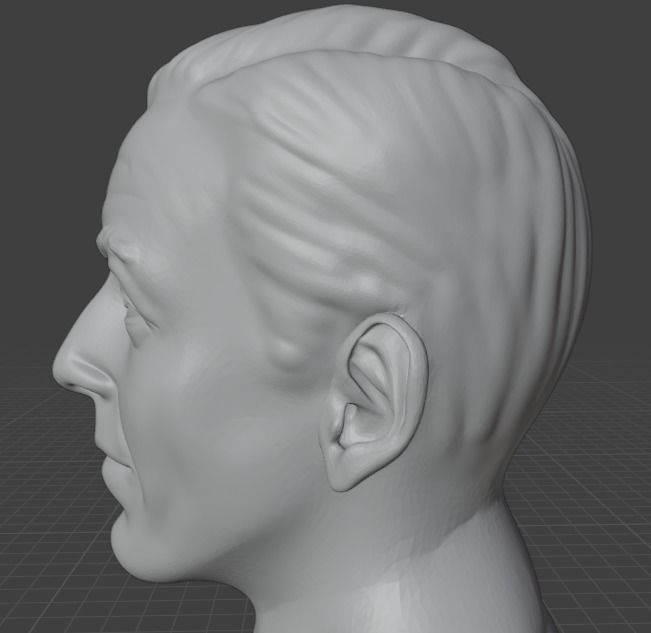Click the nose tip of the head model
The image size is (651, 633).
click(x=62, y=369)
